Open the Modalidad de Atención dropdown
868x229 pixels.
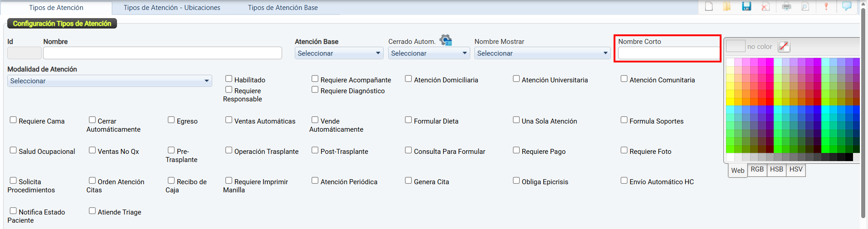tap(109, 81)
